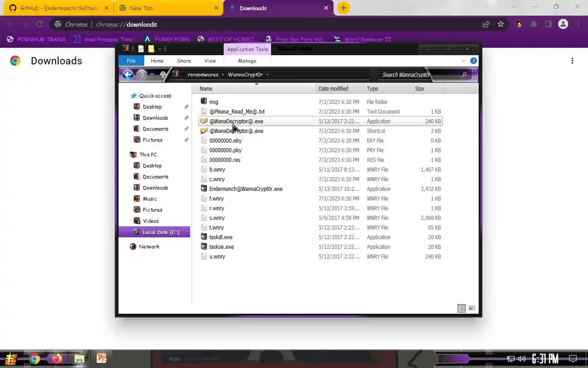Sort files by Size column
Screen dimensions: 588x368
429,88
